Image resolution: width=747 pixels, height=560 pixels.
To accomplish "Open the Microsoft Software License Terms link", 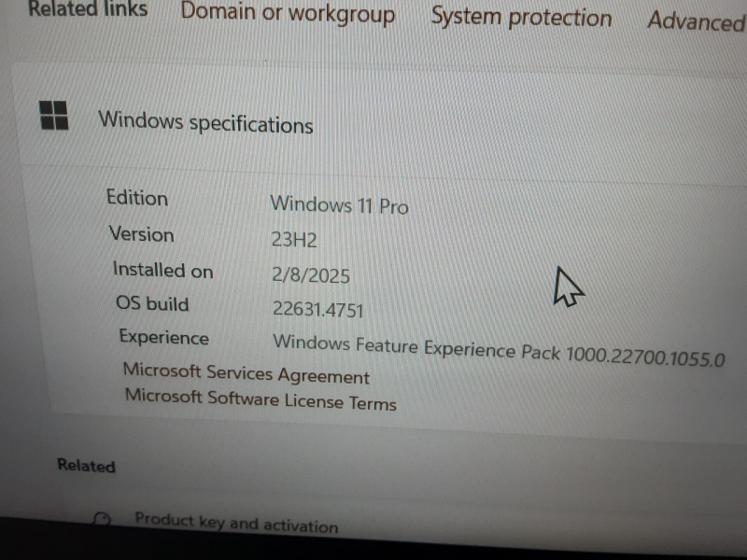I will 261,399.
